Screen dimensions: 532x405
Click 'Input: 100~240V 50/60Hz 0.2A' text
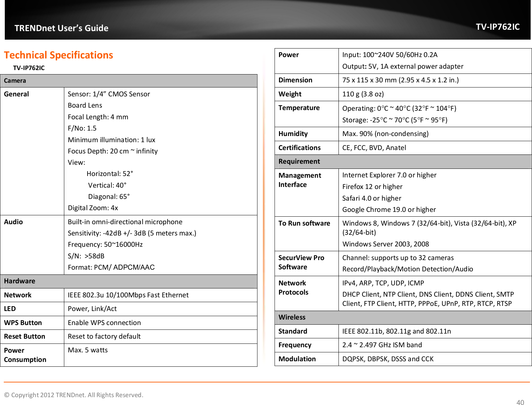click(390, 55)
